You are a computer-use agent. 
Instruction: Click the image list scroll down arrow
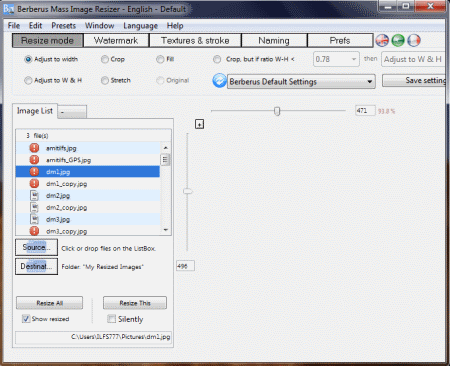tap(166, 230)
